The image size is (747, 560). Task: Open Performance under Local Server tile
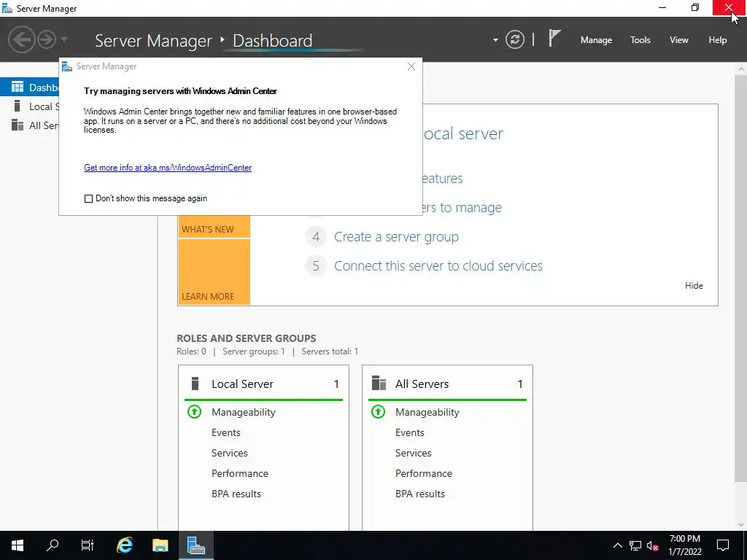pyautogui.click(x=239, y=474)
